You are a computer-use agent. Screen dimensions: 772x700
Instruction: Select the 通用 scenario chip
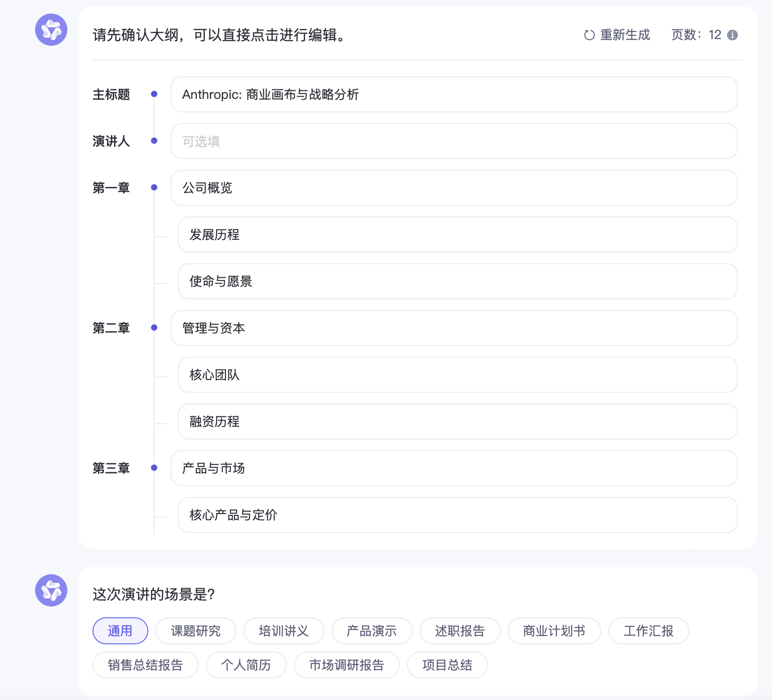[120, 631]
